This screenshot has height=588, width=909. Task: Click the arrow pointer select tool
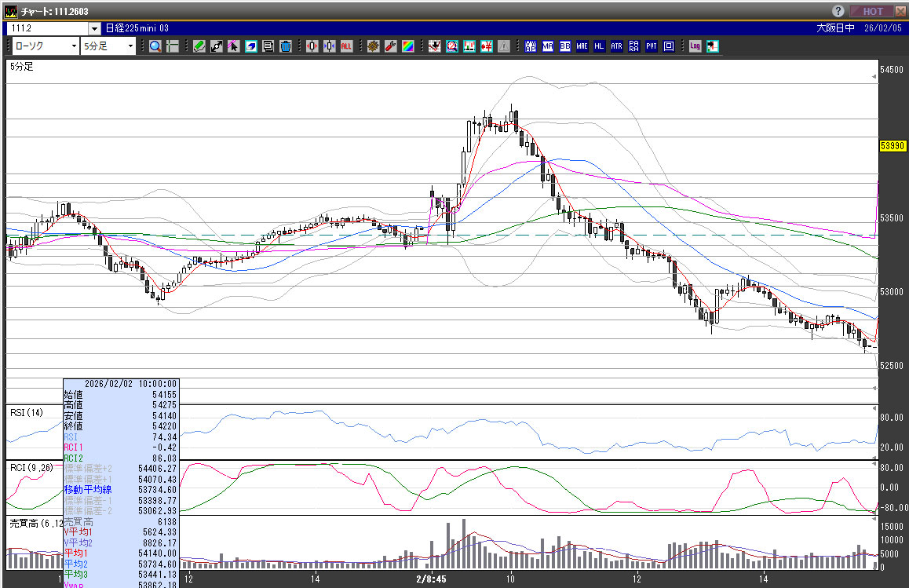(234, 46)
